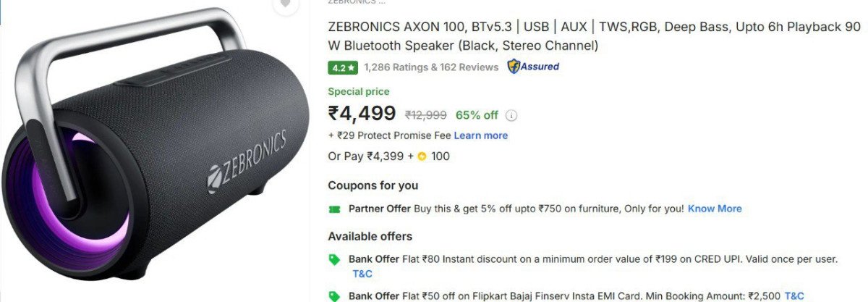The image size is (868, 302).
Task: Open T&C for the Bajaj Finserv offer
Action: pyautogui.click(x=793, y=296)
